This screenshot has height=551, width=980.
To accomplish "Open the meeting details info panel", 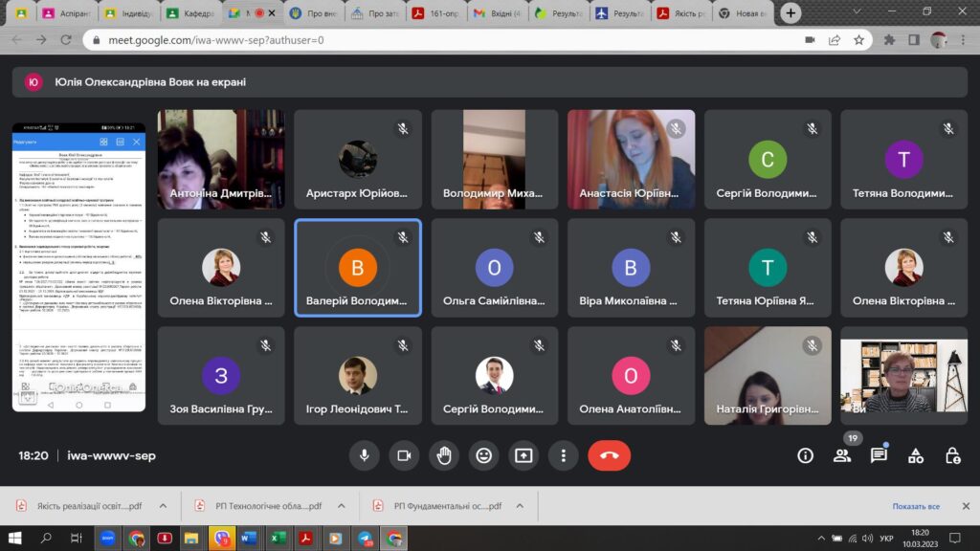I will [x=805, y=455].
